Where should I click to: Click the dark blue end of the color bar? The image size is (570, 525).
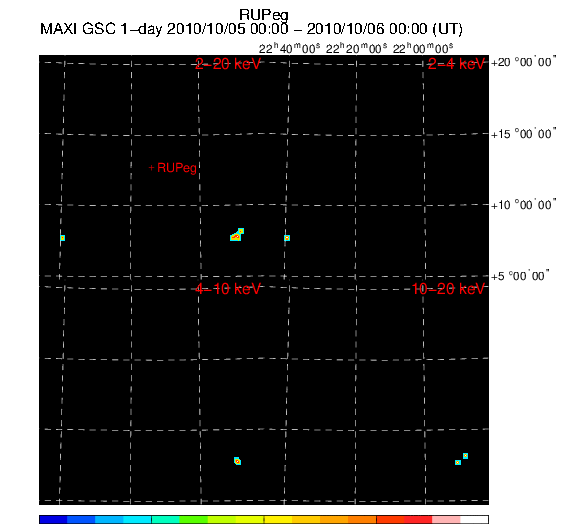coord(53,519)
